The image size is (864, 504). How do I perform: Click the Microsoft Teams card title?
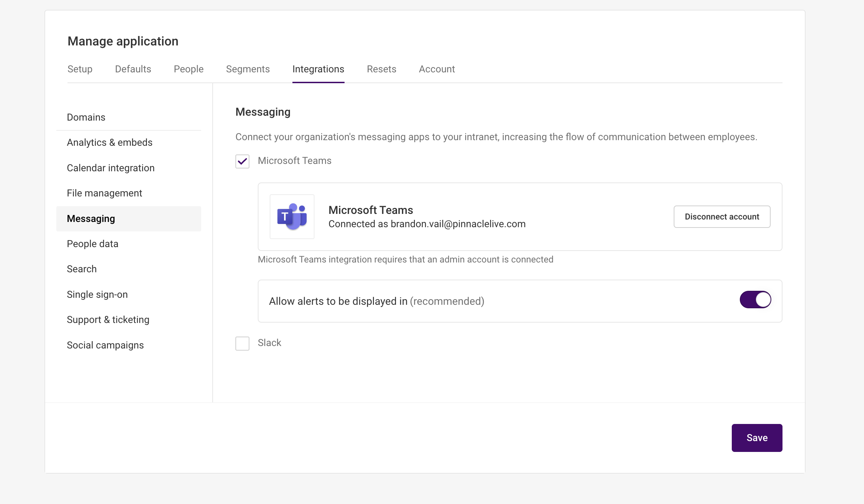pos(371,210)
